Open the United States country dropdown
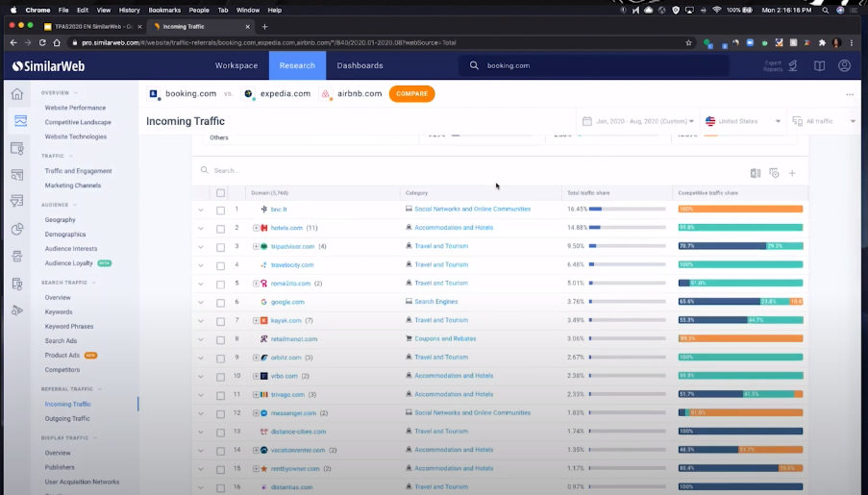 (738, 121)
